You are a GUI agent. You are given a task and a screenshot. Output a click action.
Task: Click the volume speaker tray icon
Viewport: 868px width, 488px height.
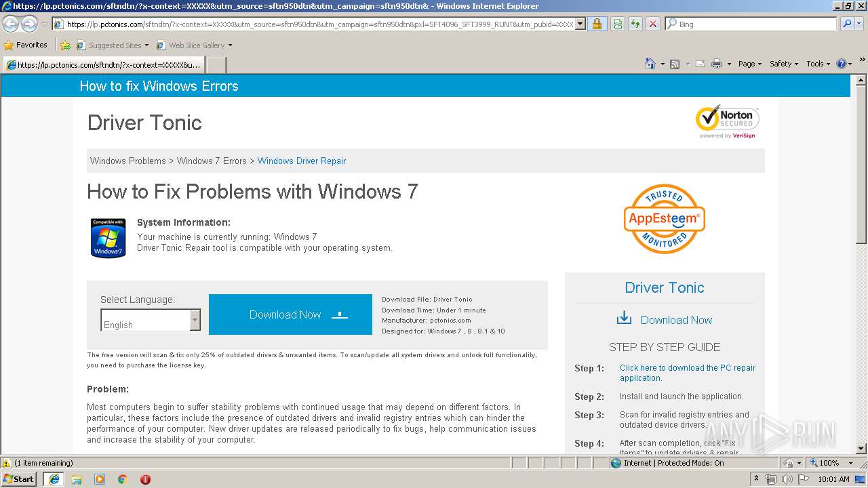pos(787,479)
